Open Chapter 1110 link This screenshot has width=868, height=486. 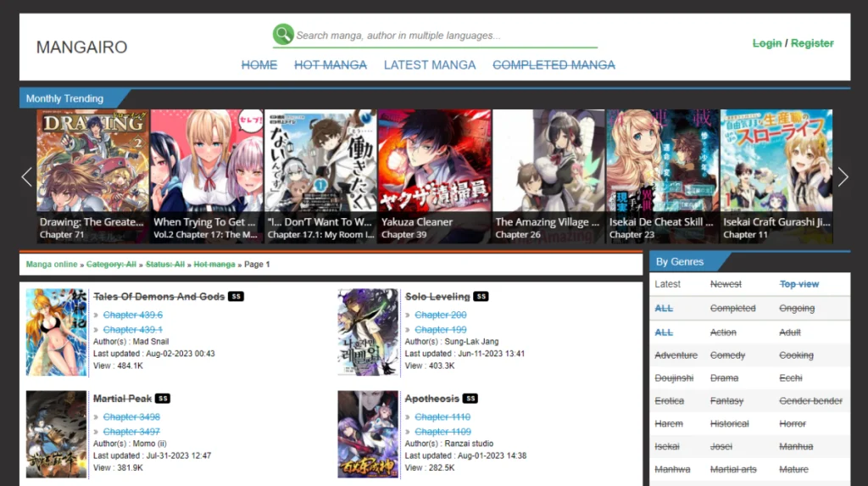pos(442,416)
